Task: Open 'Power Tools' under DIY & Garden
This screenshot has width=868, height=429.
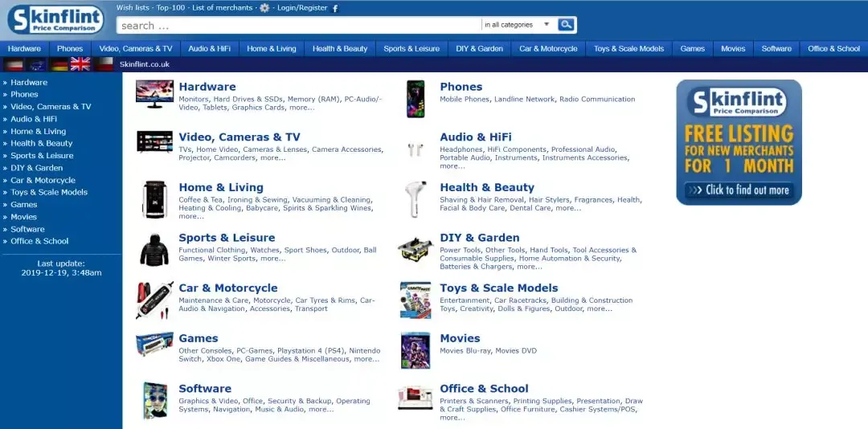Action: coord(460,250)
